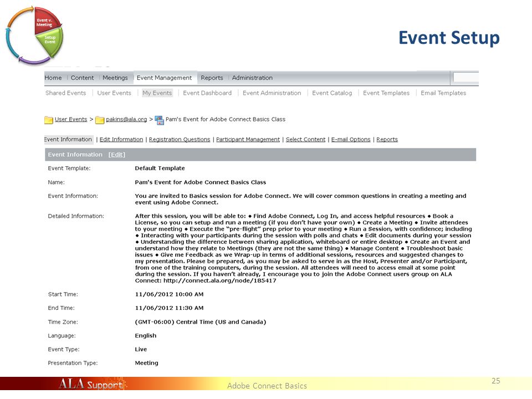
Task: Switch to the Meetings tab
Action: pyautogui.click(x=115, y=78)
